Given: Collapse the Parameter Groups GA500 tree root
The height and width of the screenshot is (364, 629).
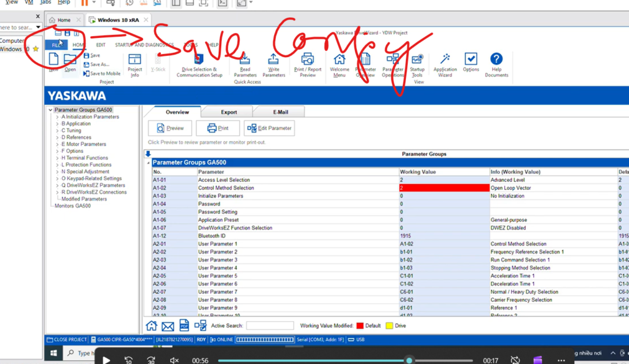Looking at the screenshot, I should click(x=50, y=110).
